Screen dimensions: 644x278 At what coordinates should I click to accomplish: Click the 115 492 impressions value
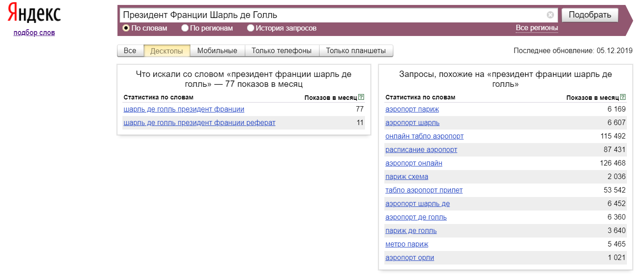(613, 136)
